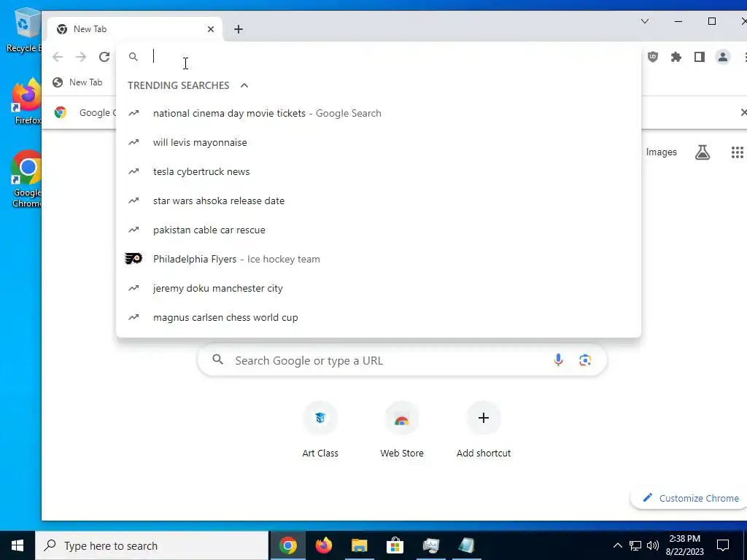This screenshot has height=560, width=747.
Task: Select national cinema day movie tickets suggestion
Action: pos(379,113)
